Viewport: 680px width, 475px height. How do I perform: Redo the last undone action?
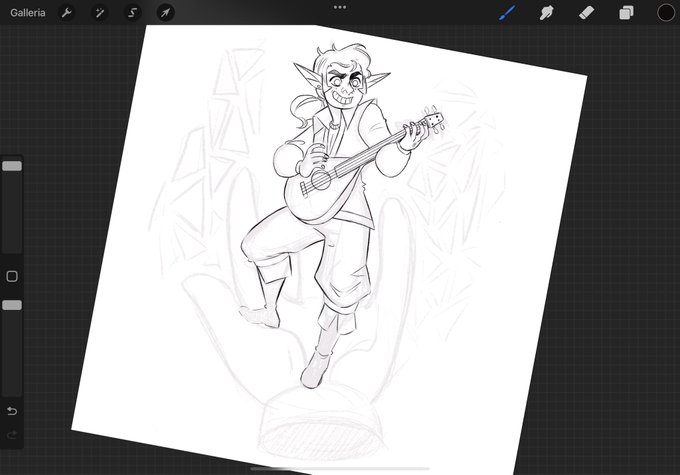[x=12, y=434]
